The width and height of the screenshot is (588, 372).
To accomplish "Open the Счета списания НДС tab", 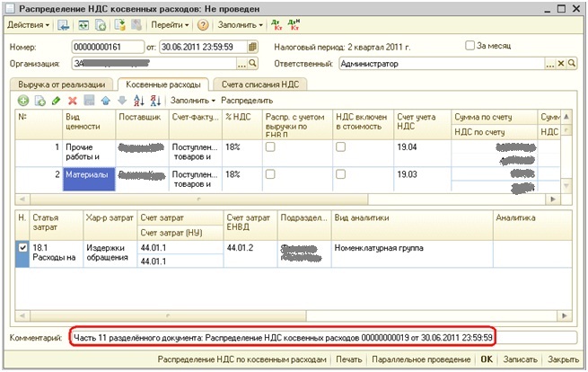I will point(262,84).
